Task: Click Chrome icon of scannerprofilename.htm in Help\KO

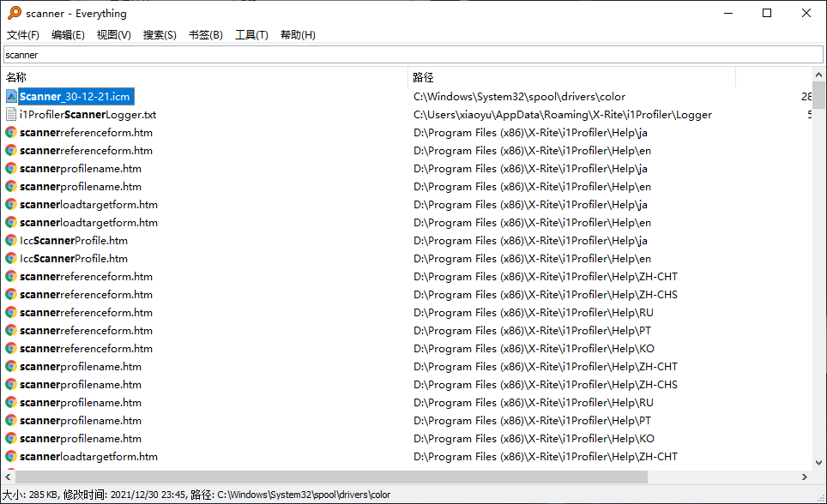Action: point(11,439)
